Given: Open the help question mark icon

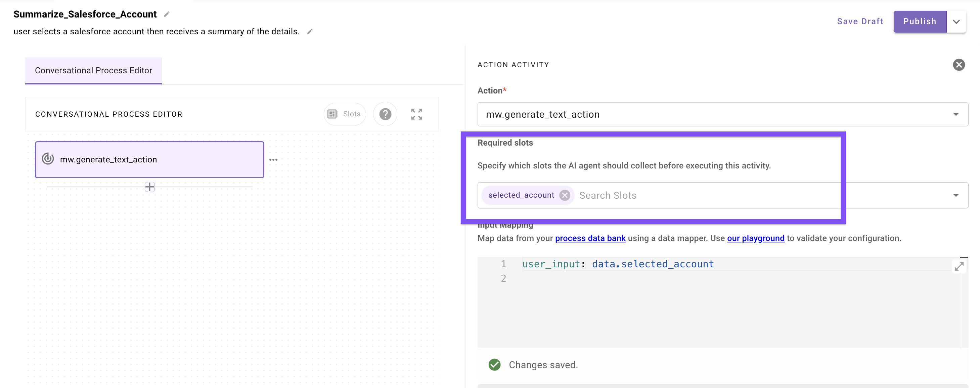Looking at the screenshot, I should pos(385,114).
